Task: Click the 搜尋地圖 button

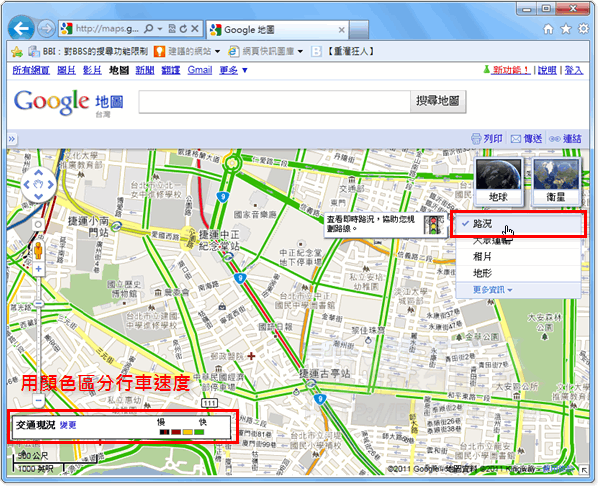Action: click(x=438, y=101)
